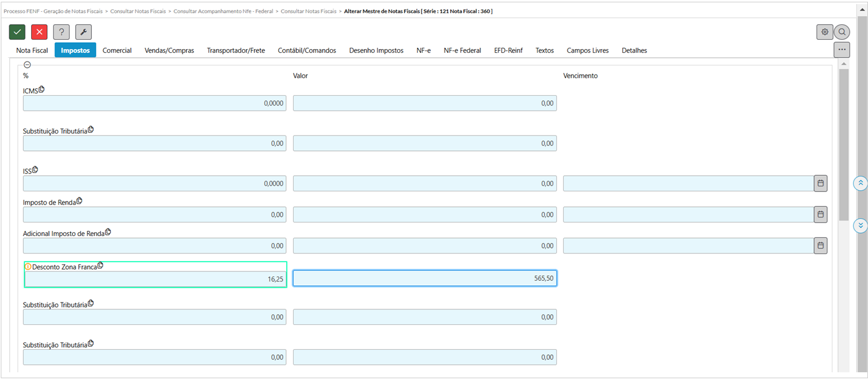Click the warning icon by Desconto Zona Franca
The height and width of the screenshot is (379, 868).
coord(28,267)
